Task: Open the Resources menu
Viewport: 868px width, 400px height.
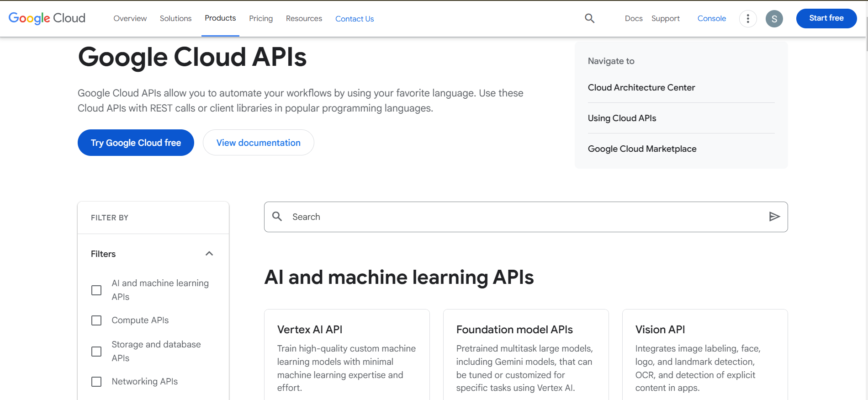Action: (x=304, y=18)
